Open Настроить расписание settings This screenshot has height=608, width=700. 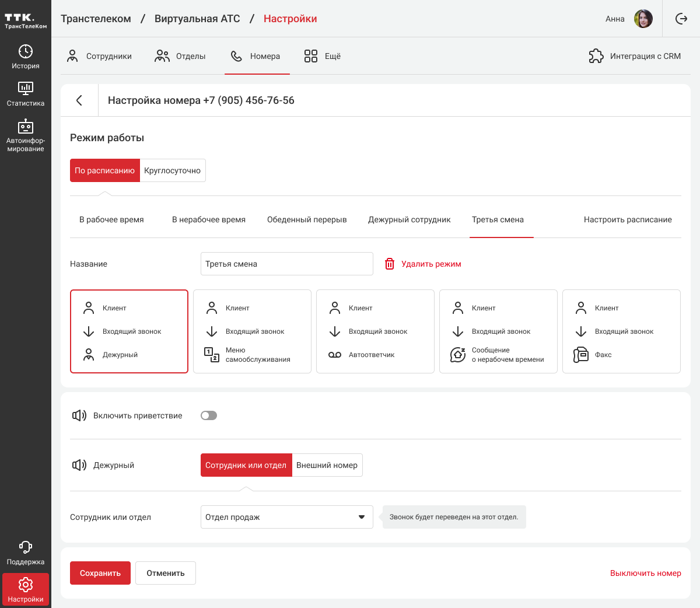click(628, 219)
